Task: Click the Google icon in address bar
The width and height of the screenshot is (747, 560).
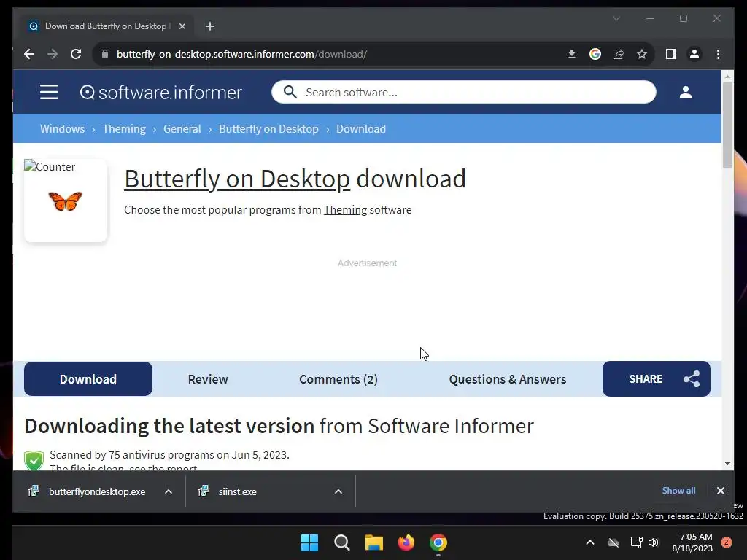Action: click(595, 54)
